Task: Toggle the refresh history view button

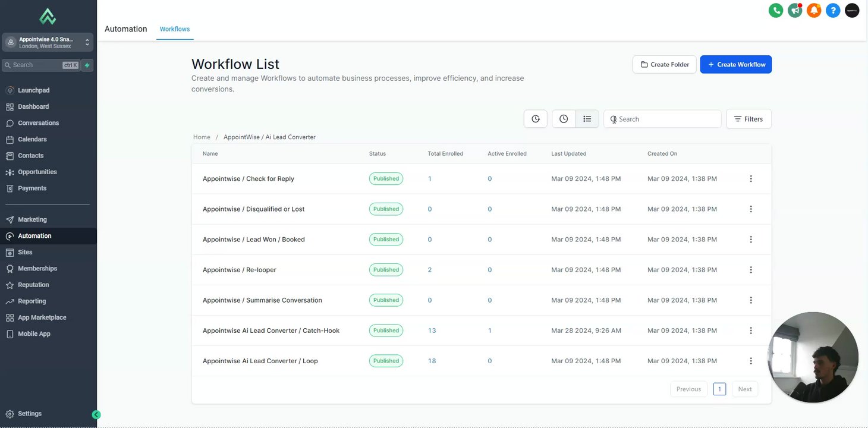Action: click(535, 119)
